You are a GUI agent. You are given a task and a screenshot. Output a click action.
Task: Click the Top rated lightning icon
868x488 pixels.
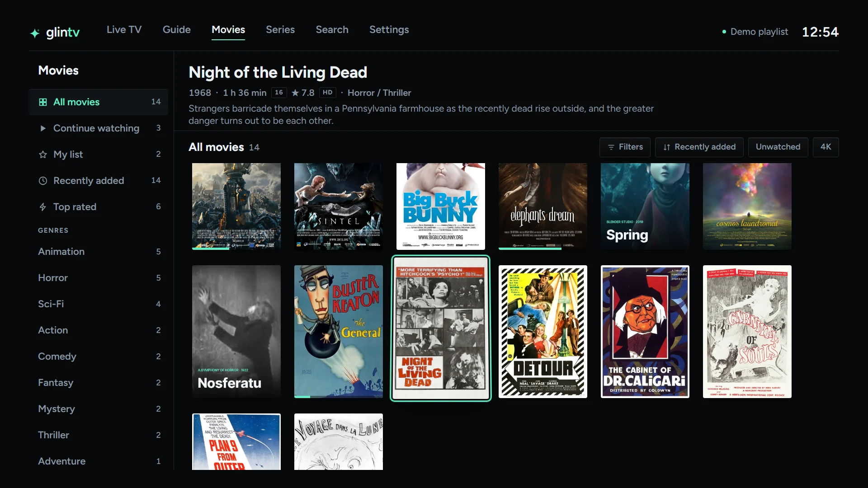(x=43, y=207)
